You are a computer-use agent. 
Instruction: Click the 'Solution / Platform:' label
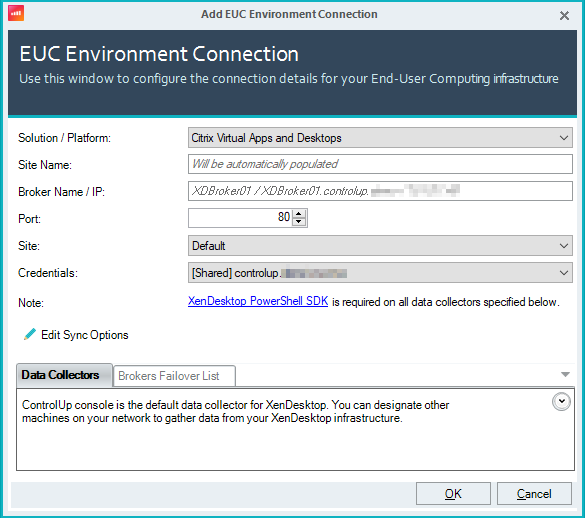pos(65,138)
